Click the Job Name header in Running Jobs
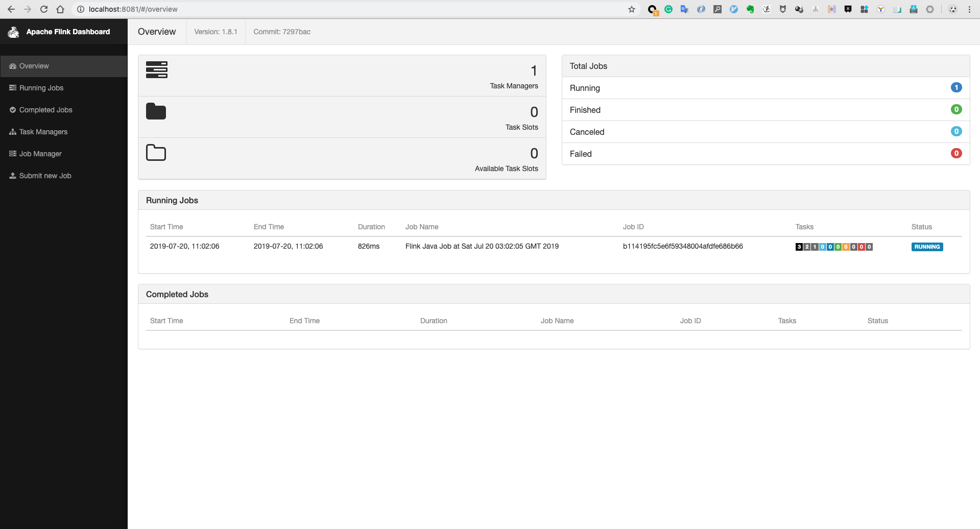The height and width of the screenshot is (529, 980). [422, 227]
